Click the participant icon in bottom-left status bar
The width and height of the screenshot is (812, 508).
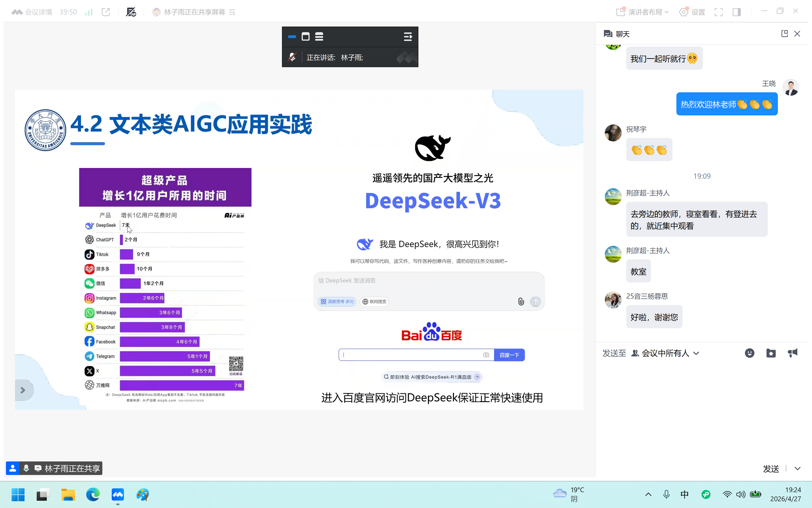click(13, 468)
